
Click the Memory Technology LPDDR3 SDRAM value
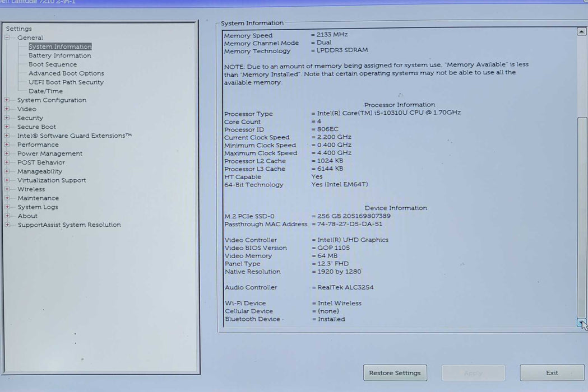342,50
